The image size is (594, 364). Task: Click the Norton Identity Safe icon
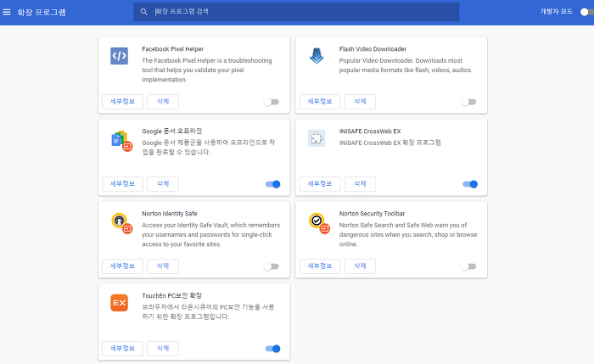click(x=121, y=223)
